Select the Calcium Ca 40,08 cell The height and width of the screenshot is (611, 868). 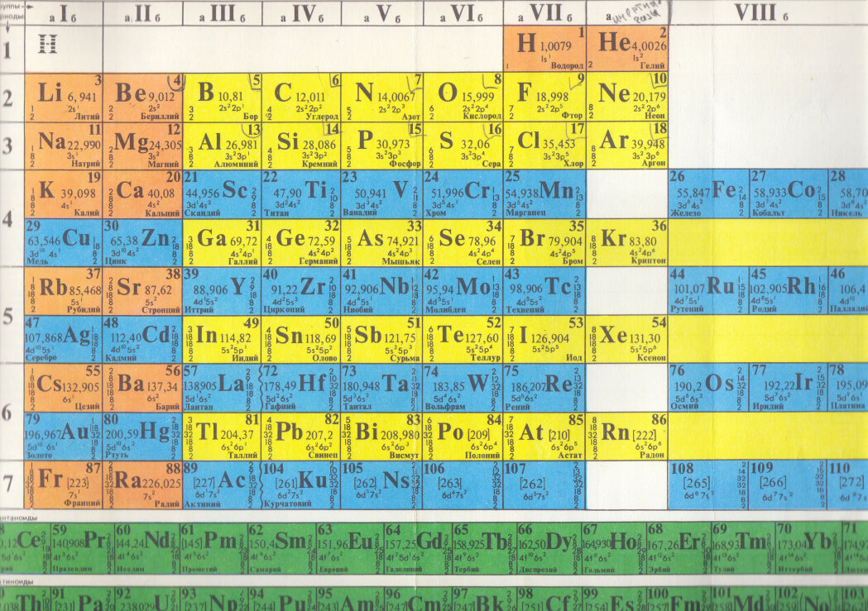point(143,194)
